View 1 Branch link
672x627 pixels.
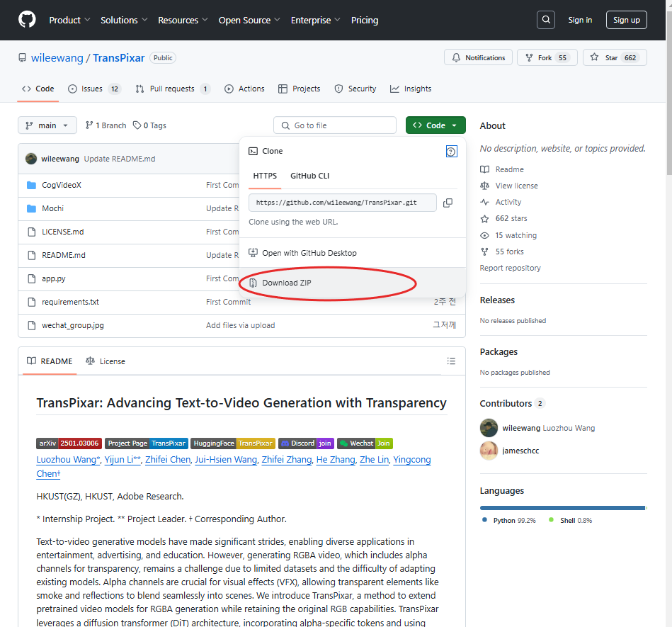pos(106,125)
